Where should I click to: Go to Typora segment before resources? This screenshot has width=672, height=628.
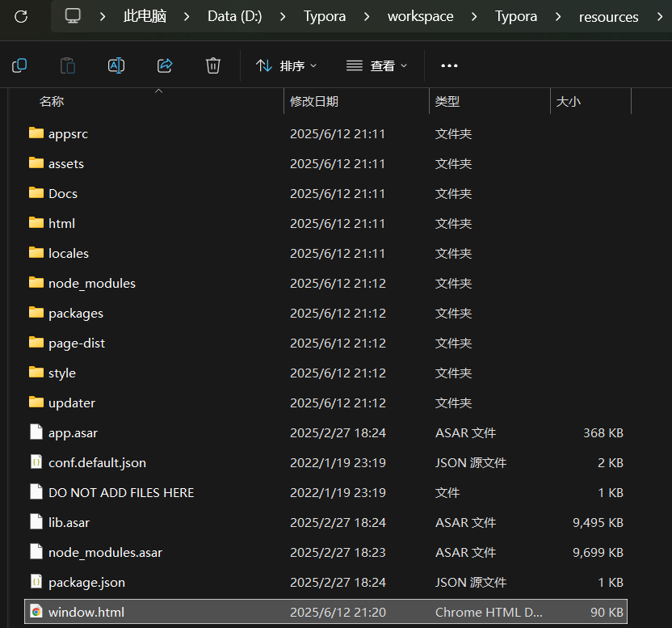pyautogui.click(x=516, y=16)
